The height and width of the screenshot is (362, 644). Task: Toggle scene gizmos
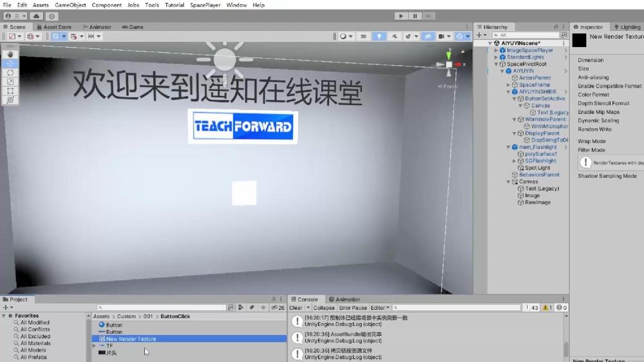pyautogui.click(x=460, y=36)
